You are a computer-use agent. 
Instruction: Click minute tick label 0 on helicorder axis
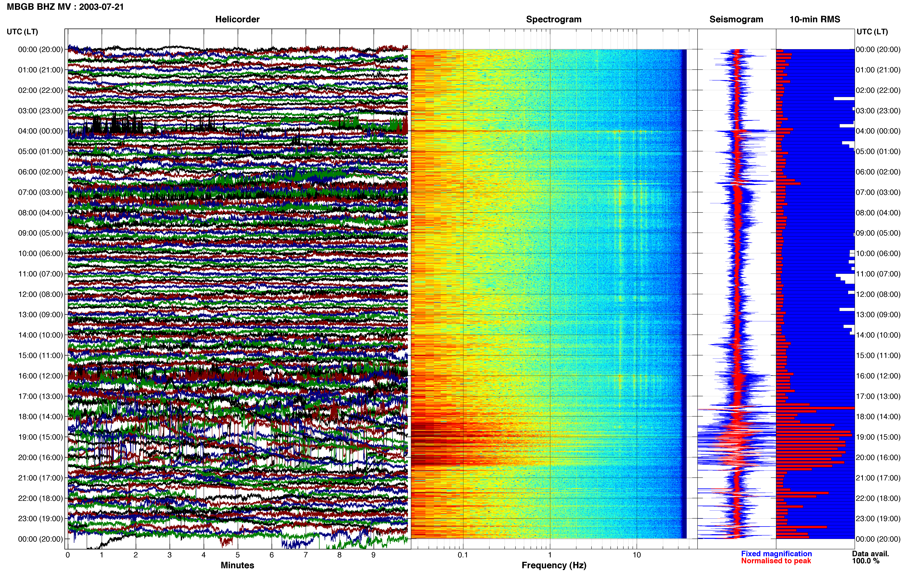point(68,555)
